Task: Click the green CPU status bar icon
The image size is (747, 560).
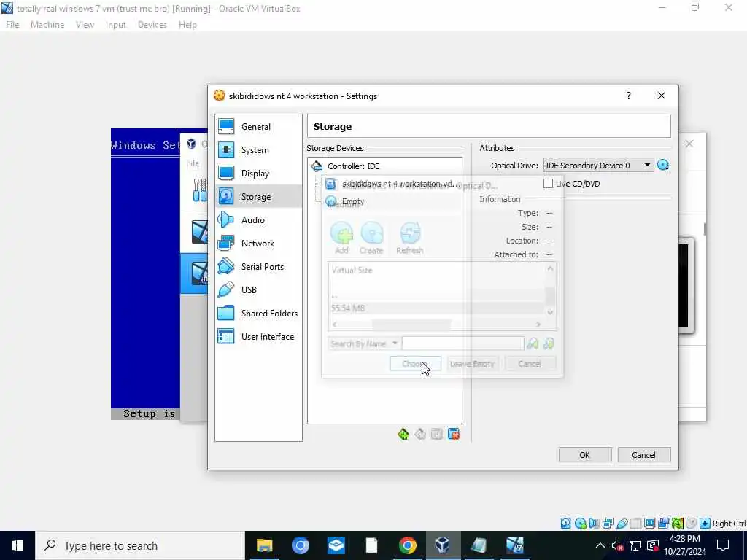Action: coord(678,524)
